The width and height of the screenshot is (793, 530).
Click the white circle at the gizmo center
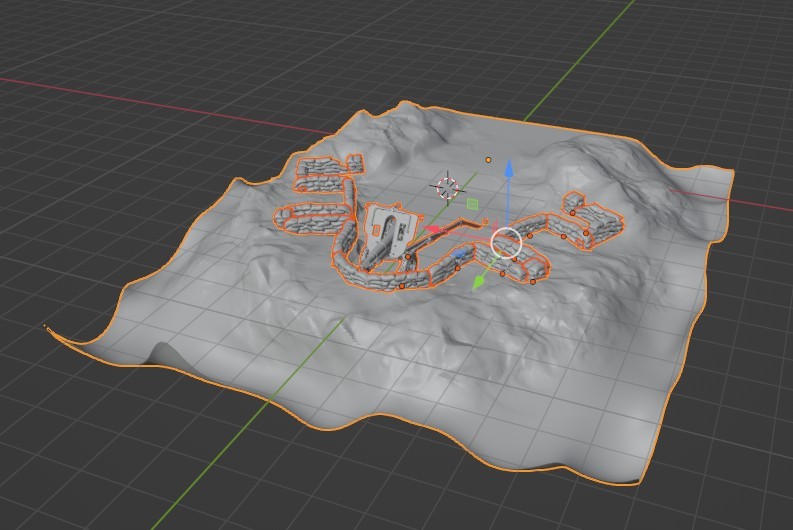pos(506,243)
